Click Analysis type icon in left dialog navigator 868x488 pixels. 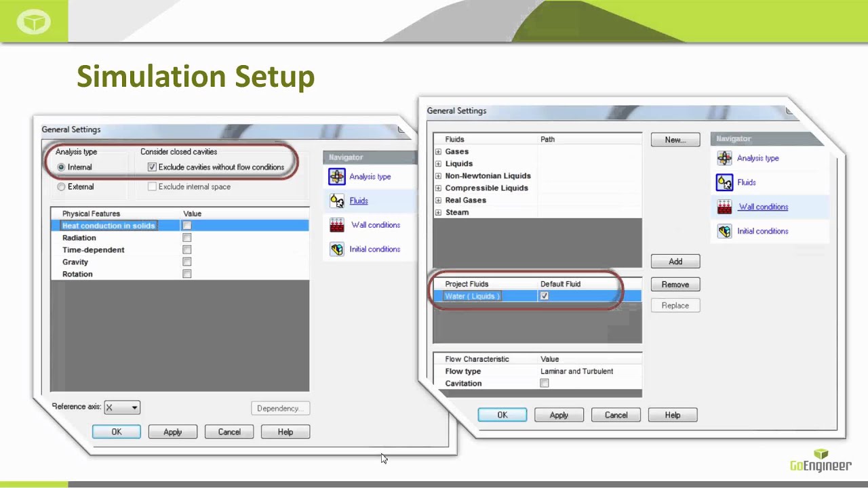coord(337,176)
